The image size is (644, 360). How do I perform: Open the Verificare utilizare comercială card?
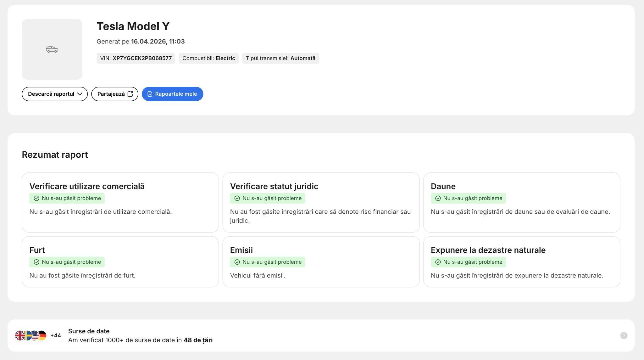coord(120,202)
